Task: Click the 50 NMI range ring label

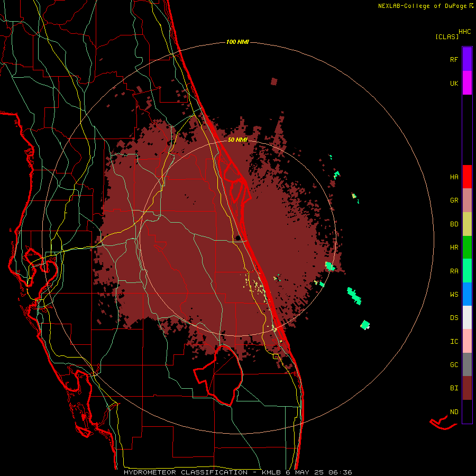Action: [237, 140]
